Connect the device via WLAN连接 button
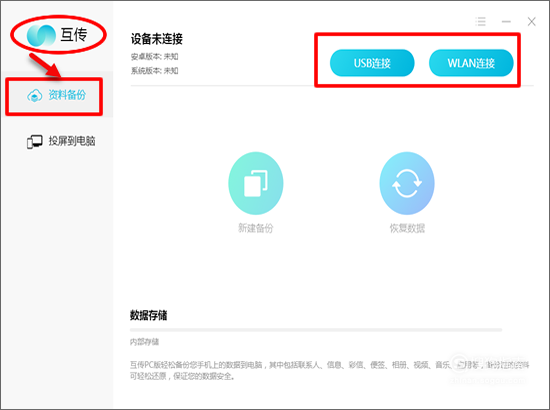The height and width of the screenshot is (410, 550). (x=471, y=63)
